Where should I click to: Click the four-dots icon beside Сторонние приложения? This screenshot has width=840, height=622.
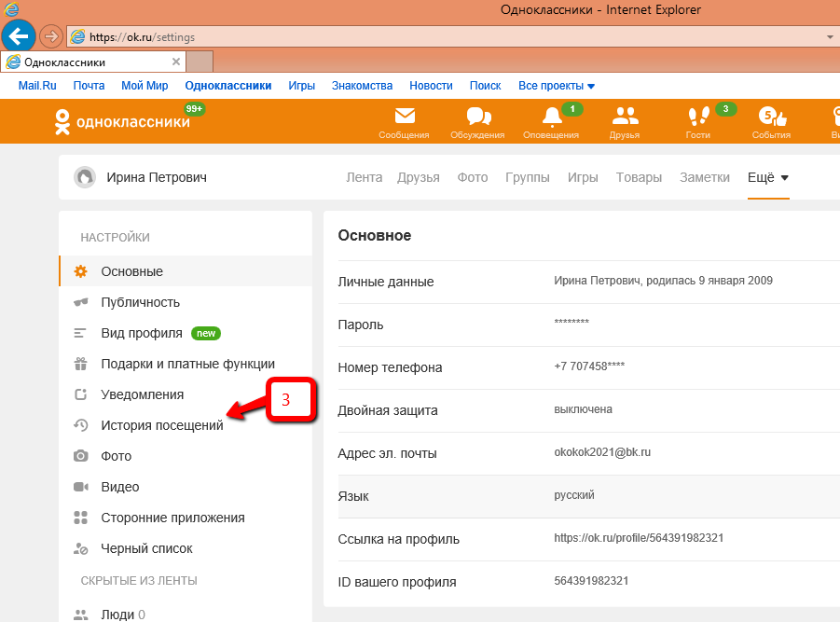point(81,518)
